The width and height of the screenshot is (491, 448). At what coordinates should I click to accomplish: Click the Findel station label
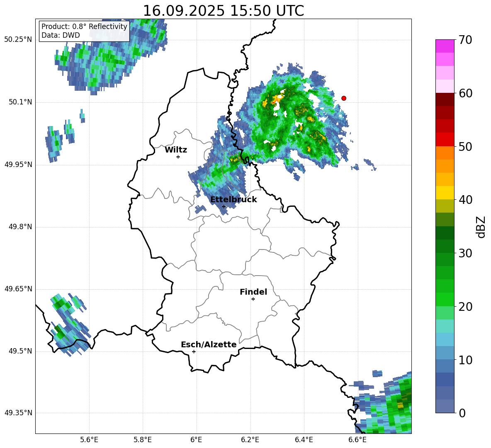point(253,292)
